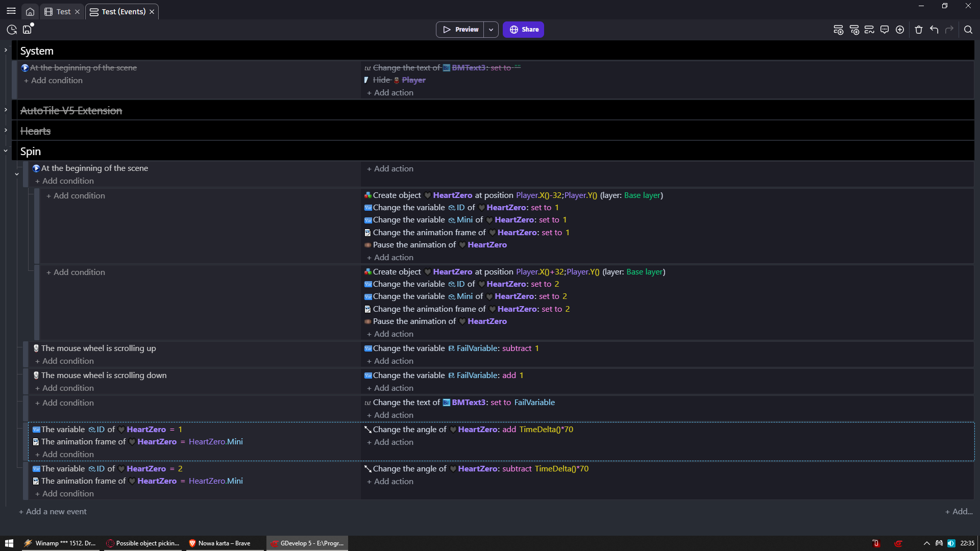The image size is (980, 551).
Task: Select action setting HeartZero Mini to 1
Action: coord(465,220)
